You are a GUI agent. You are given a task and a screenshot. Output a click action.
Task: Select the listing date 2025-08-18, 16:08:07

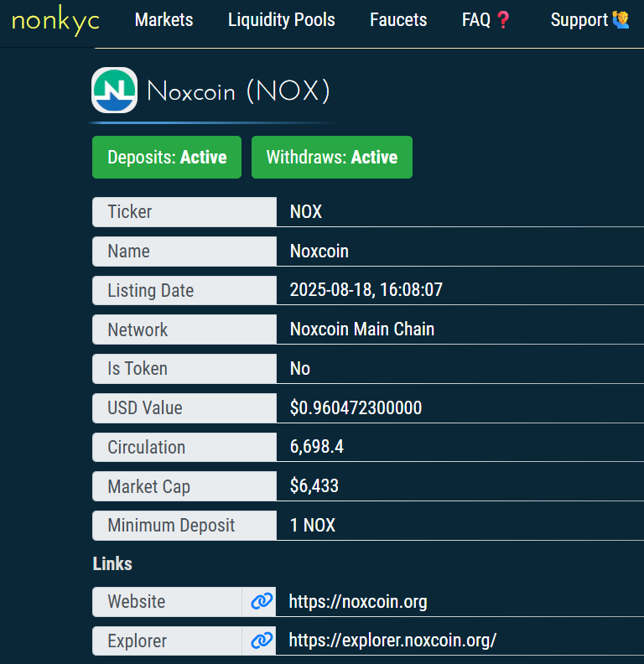coord(366,290)
